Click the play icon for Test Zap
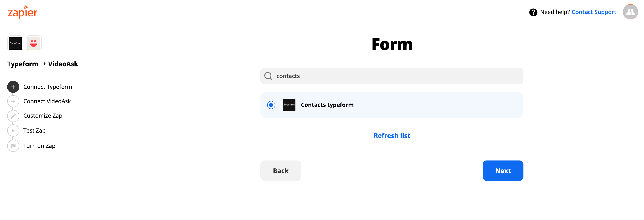Viewport: 644px width, 220px height. [13, 131]
